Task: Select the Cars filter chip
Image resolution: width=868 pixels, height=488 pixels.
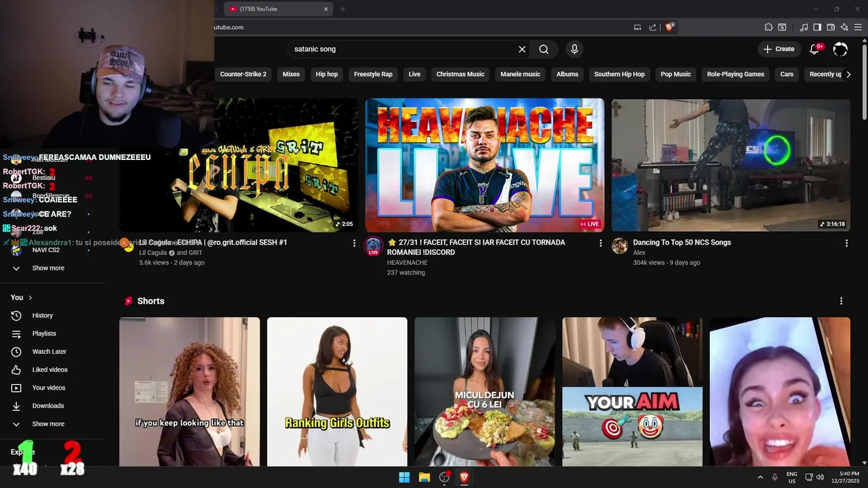Action: [x=787, y=75]
